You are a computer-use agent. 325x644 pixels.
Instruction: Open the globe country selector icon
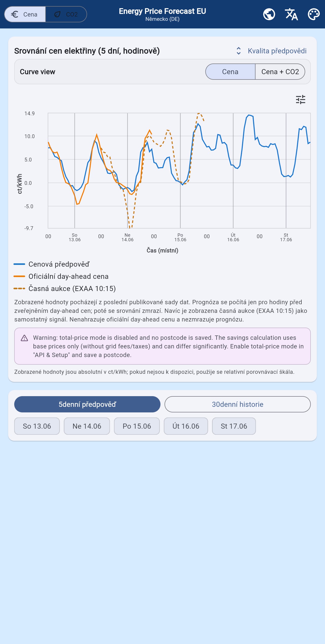(269, 14)
